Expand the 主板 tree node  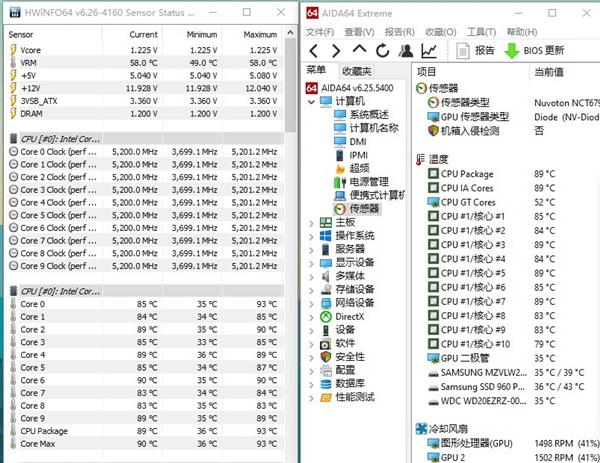311,223
